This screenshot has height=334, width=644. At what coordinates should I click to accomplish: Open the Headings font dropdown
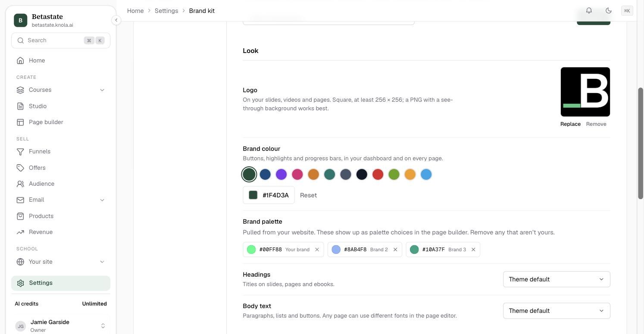coord(556,279)
